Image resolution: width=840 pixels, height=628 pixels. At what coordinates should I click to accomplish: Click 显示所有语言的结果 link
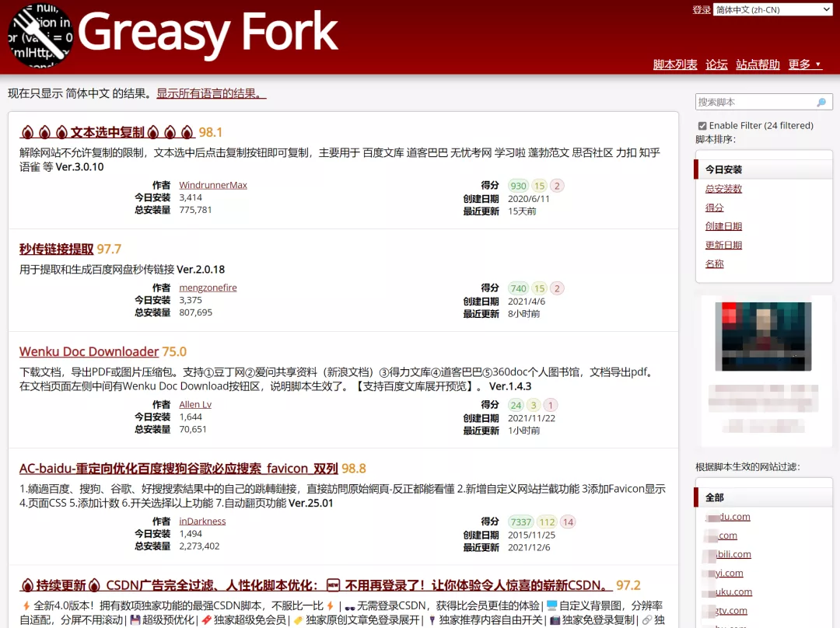click(x=211, y=93)
